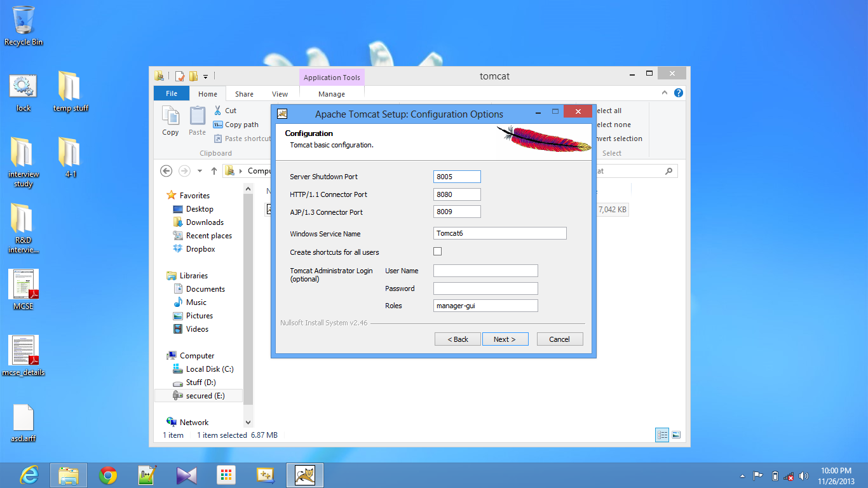Open Recycle Bin desktop icon

click(x=24, y=25)
